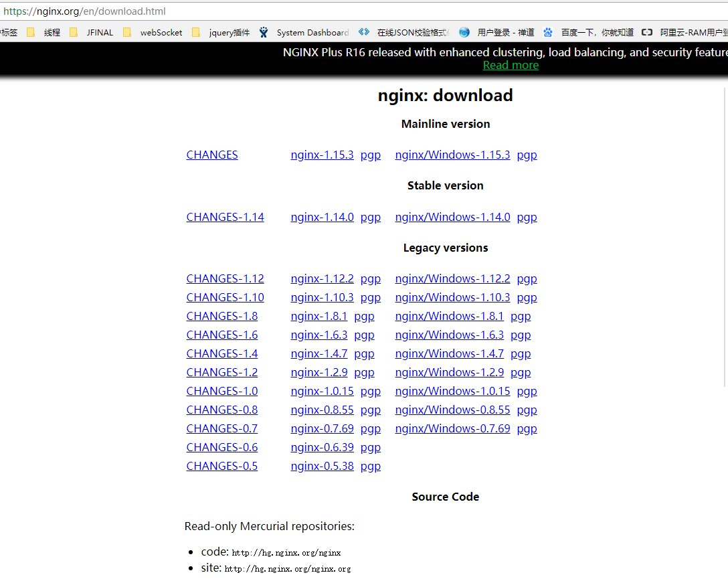Download nginx/Windows-1.8.1
Viewport: 728px width, 587px height.
pyautogui.click(x=450, y=316)
